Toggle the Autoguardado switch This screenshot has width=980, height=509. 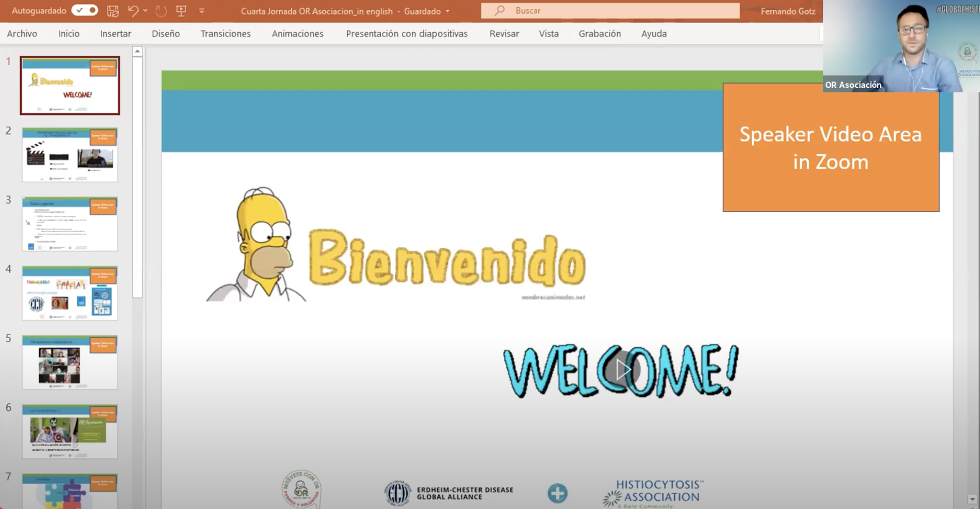(x=84, y=10)
